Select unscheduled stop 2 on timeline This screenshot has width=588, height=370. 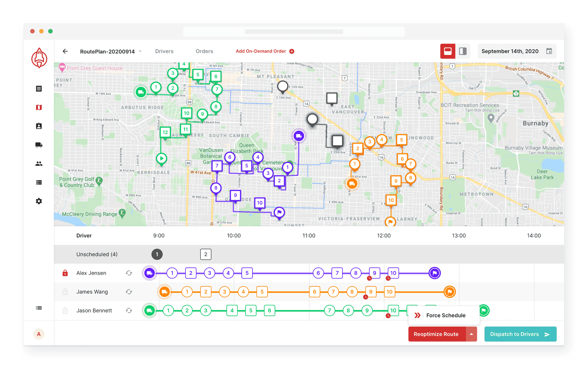click(206, 254)
